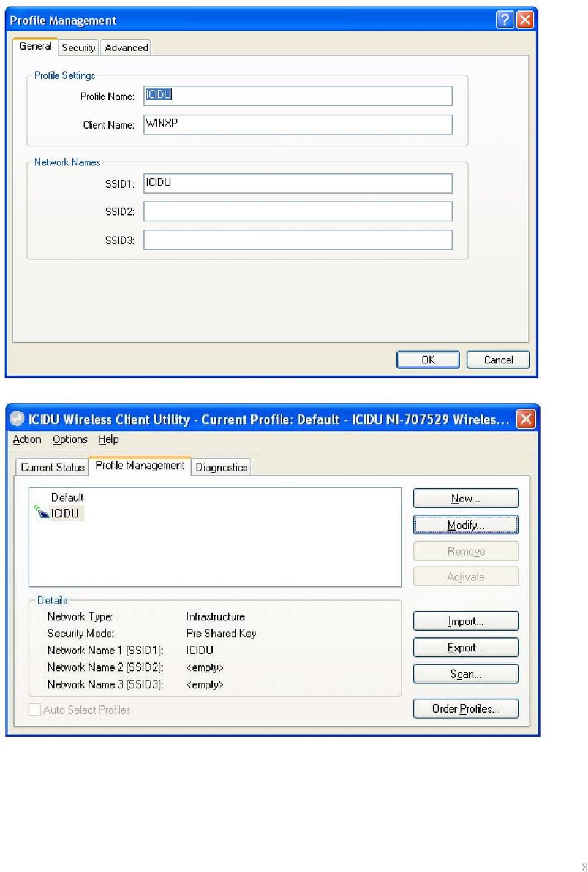Click the <empty> value for Network Name 2
Screen dimensions: 588x872
[x=205, y=667]
